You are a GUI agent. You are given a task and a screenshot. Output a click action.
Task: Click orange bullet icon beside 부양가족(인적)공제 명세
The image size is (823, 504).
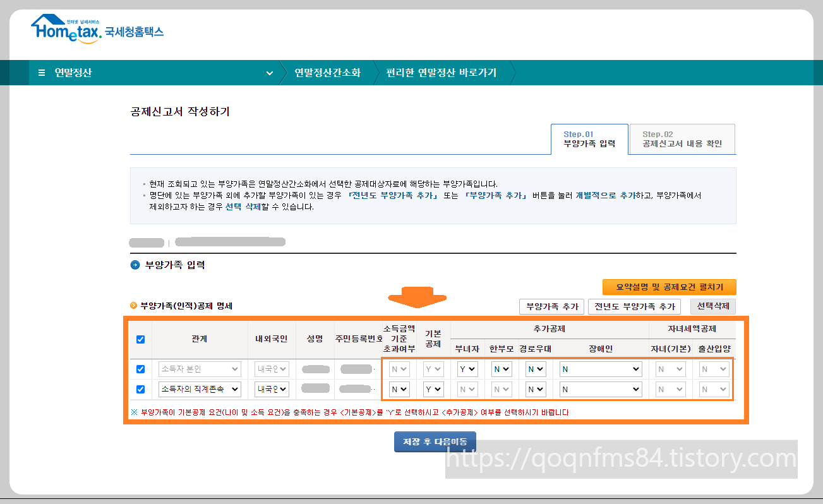tap(133, 306)
